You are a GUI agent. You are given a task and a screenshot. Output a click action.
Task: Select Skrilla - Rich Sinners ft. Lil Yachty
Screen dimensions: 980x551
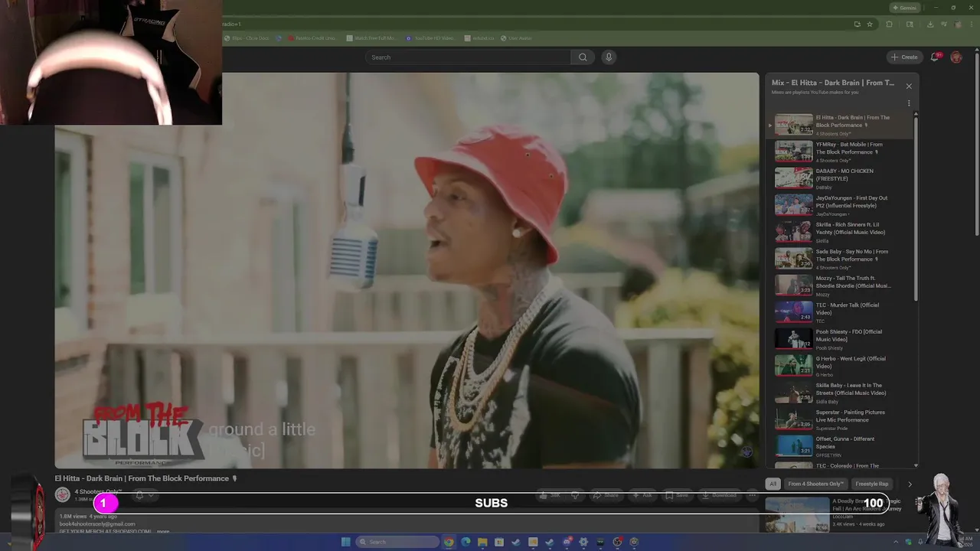841,231
